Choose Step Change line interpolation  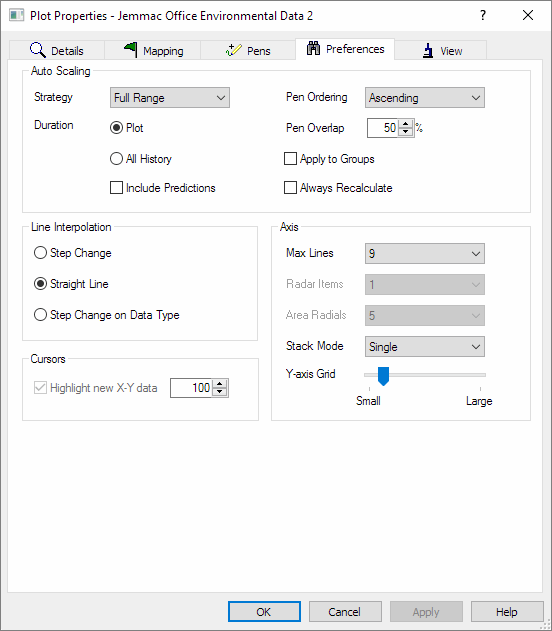pyautogui.click(x=40, y=253)
